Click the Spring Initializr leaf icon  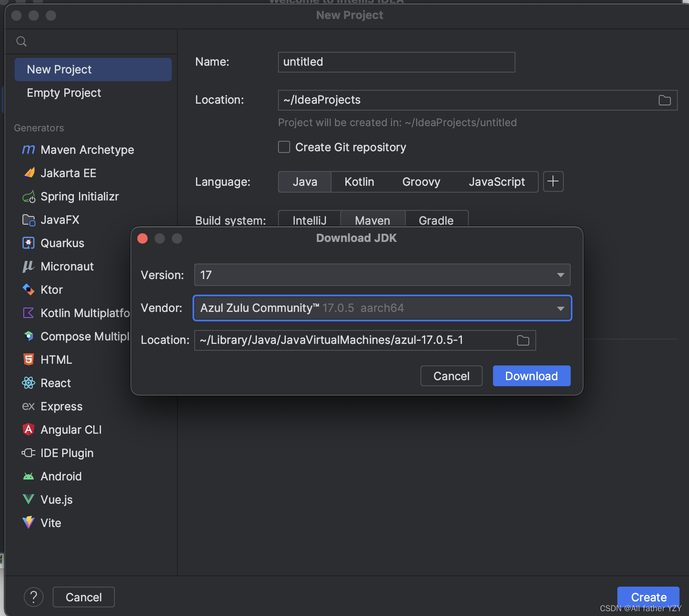click(28, 197)
